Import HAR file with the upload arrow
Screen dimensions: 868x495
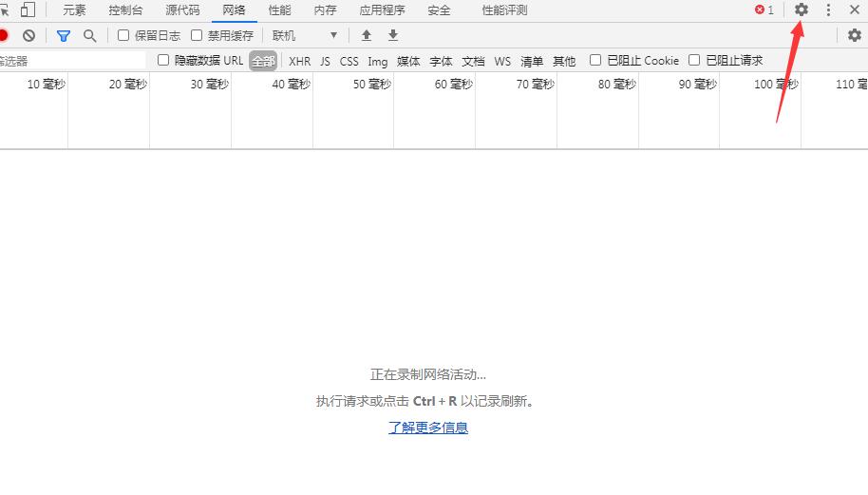point(366,35)
